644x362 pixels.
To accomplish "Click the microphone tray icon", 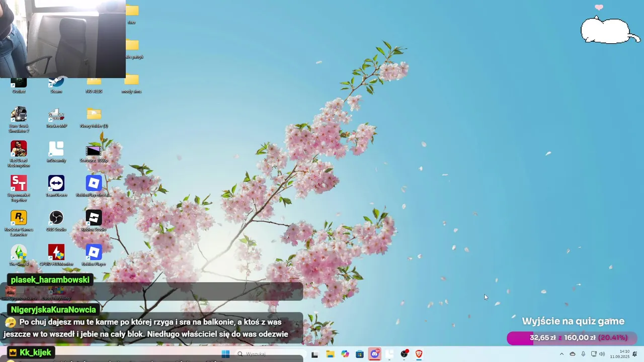I will (583, 354).
